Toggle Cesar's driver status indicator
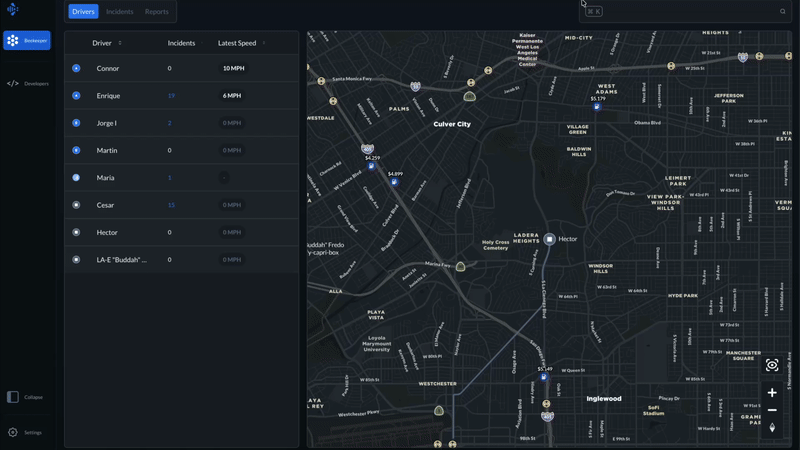 click(x=76, y=205)
